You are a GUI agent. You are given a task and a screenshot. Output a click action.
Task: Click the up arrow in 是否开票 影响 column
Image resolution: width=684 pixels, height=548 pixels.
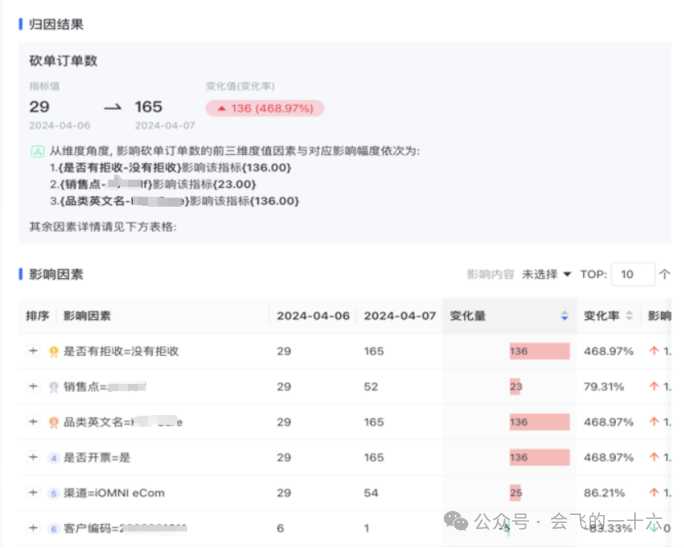click(x=654, y=456)
